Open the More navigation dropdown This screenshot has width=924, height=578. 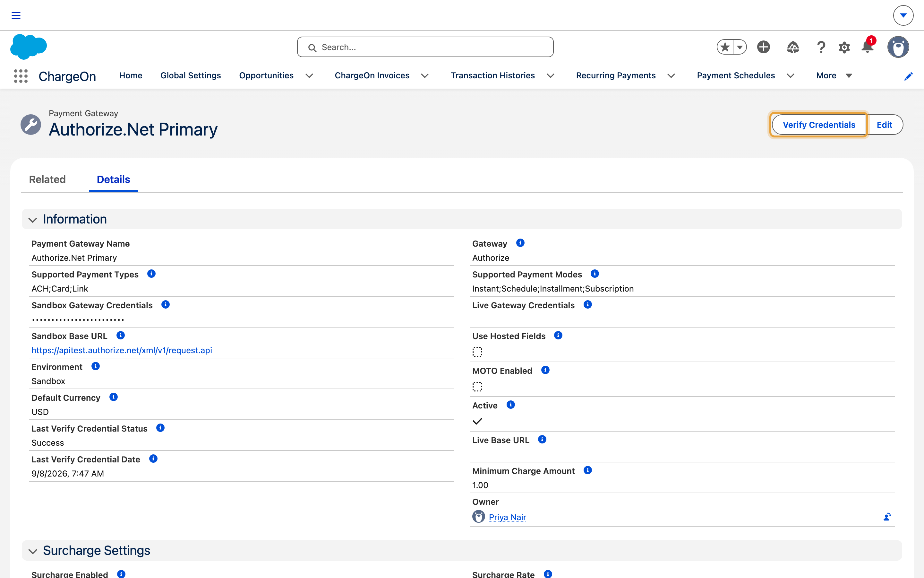(x=834, y=76)
